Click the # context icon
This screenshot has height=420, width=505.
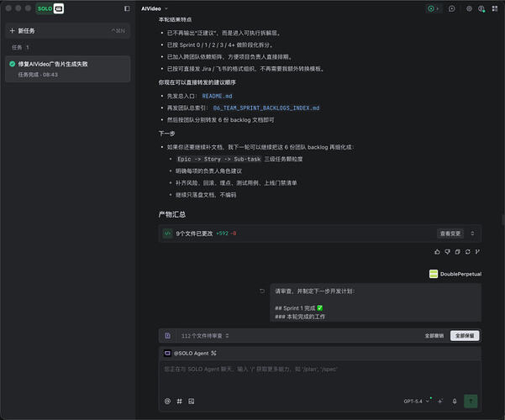pos(179,402)
